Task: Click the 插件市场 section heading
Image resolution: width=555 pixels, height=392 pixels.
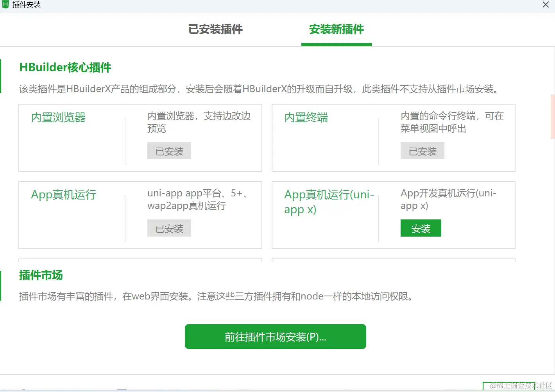Action: (x=41, y=275)
